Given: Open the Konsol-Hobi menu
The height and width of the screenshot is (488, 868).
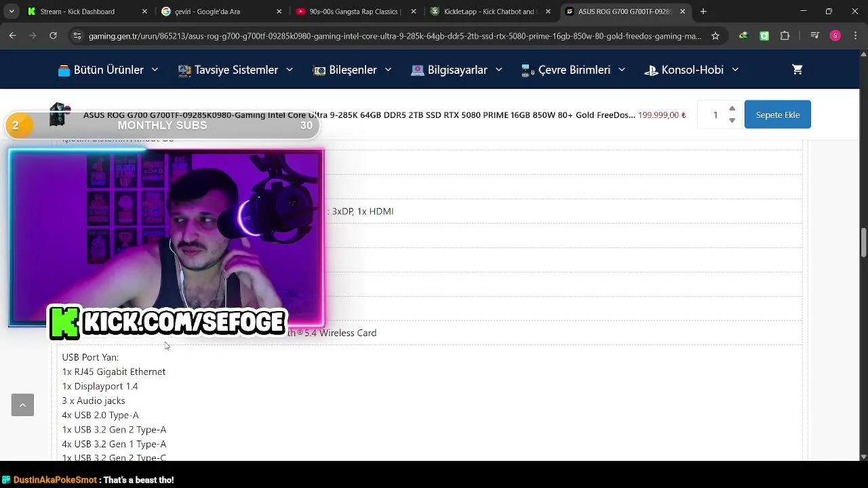Looking at the screenshot, I should (692, 70).
